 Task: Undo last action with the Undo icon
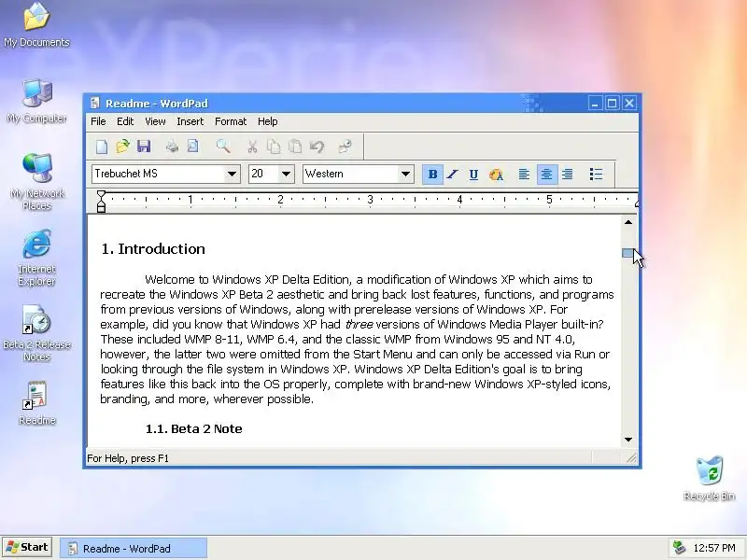point(317,147)
